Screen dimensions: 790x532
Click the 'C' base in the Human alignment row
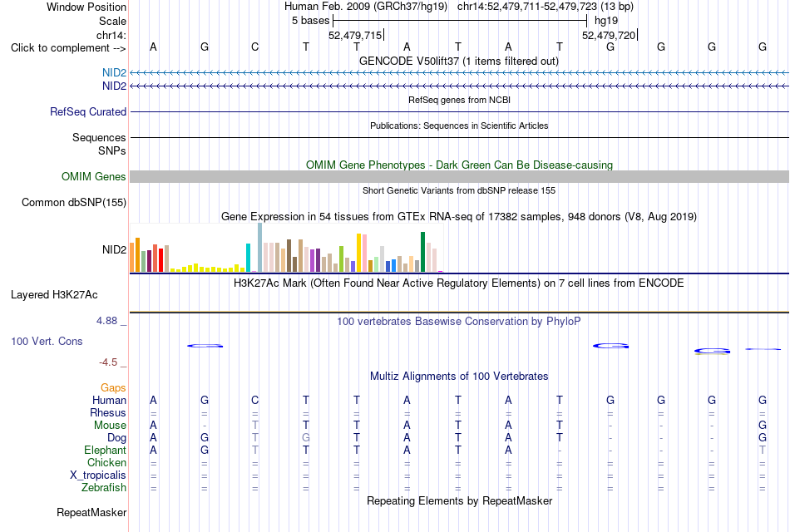[x=255, y=400]
